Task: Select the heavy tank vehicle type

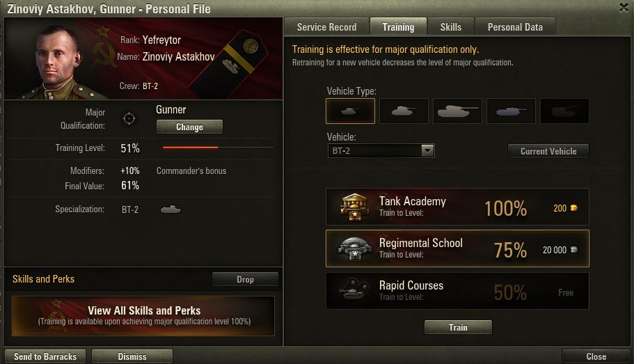Action: coord(457,111)
